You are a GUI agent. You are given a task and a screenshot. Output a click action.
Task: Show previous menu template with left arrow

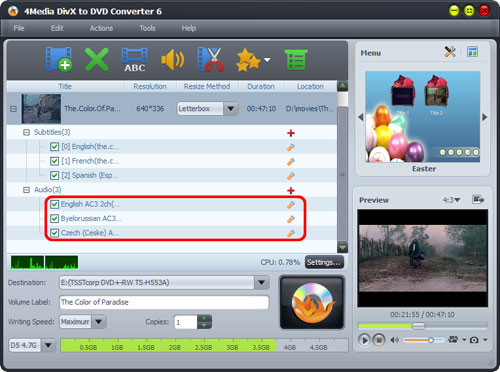[360, 117]
